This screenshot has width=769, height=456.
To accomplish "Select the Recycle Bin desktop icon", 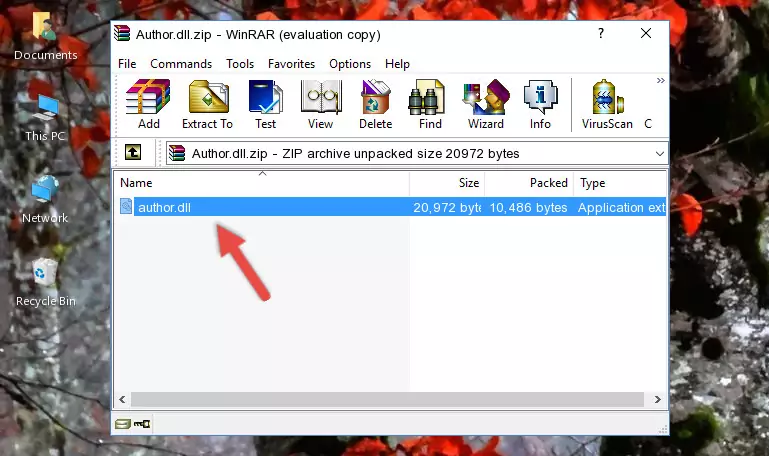I will point(46,283).
